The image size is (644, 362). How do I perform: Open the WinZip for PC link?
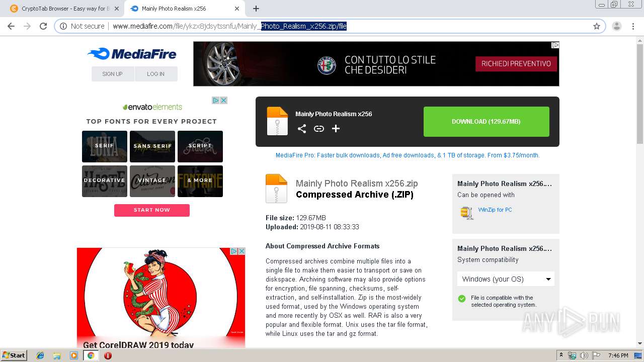point(495,210)
